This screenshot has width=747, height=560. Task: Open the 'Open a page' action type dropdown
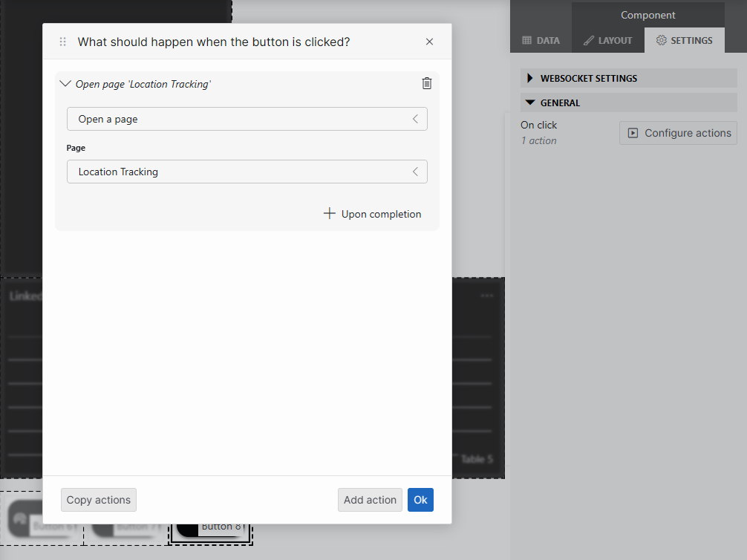pyautogui.click(x=247, y=119)
